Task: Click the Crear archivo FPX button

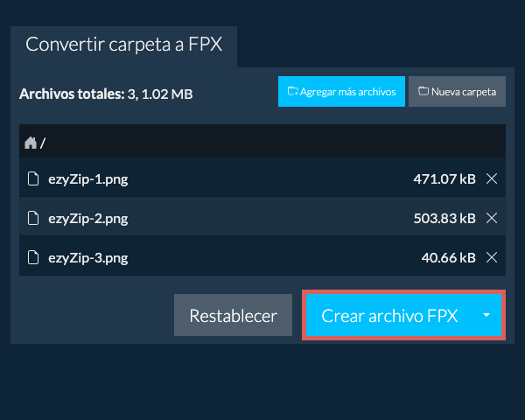Action: tap(389, 316)
